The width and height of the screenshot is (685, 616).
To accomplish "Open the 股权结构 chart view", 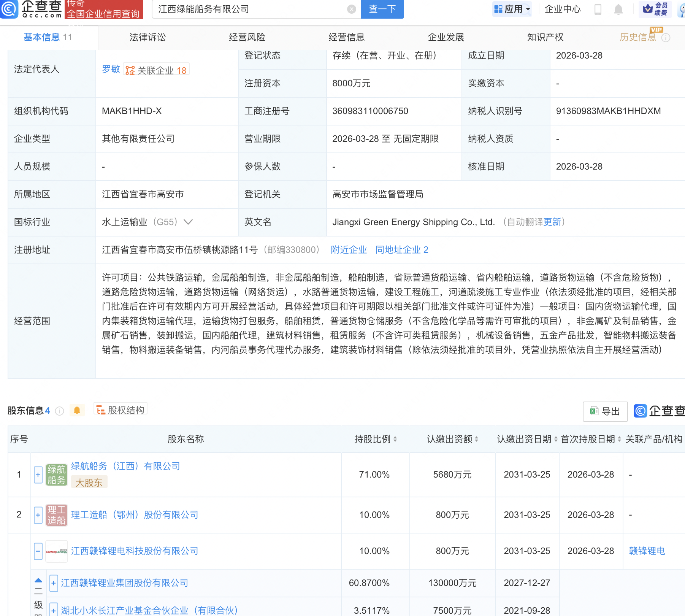I will click(120, 410).
